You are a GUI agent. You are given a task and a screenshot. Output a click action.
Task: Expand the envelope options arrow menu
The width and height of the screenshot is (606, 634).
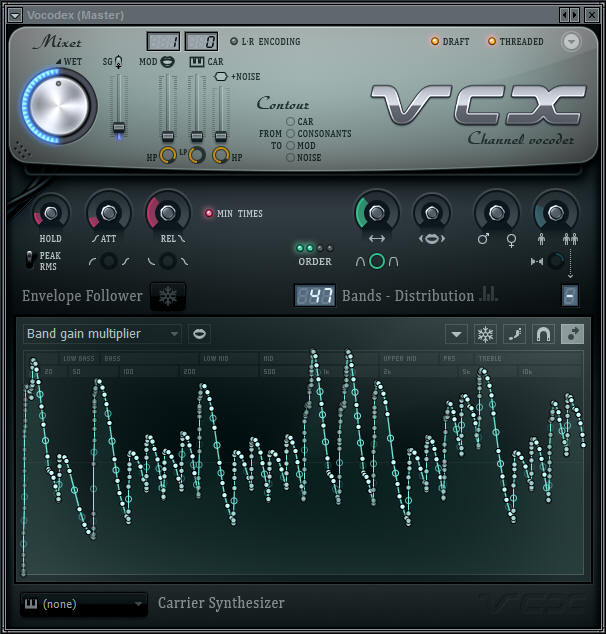point(456,335)
